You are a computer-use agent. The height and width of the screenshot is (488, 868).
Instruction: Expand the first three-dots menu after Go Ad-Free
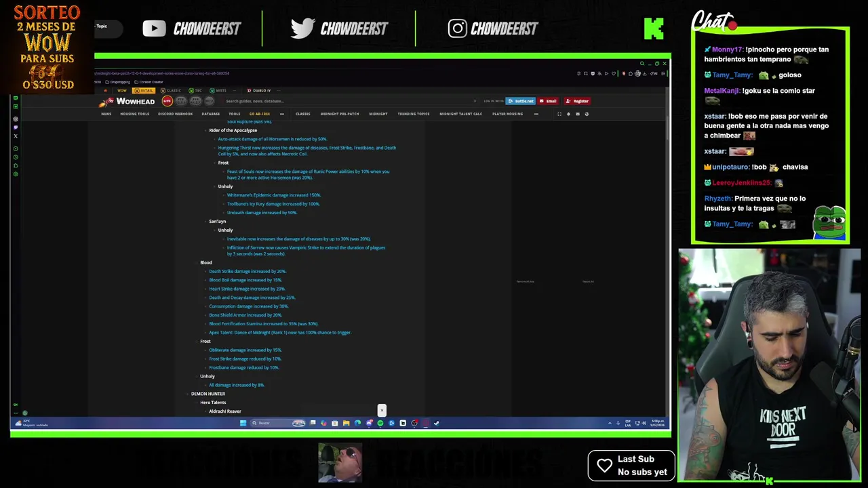click(x=282, y=114)
